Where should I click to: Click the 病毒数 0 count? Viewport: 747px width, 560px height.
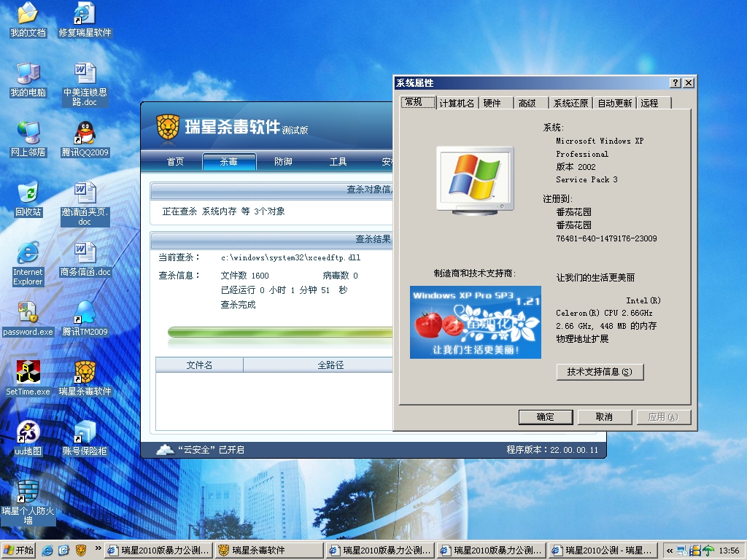click(340, 276)
